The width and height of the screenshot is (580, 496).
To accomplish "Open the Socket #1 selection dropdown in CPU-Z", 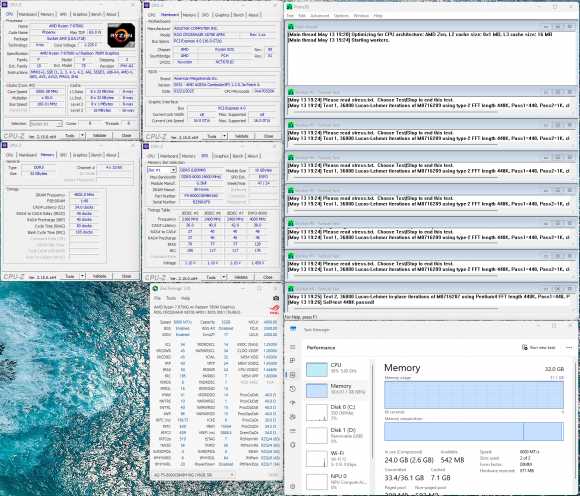I will 45,124.
